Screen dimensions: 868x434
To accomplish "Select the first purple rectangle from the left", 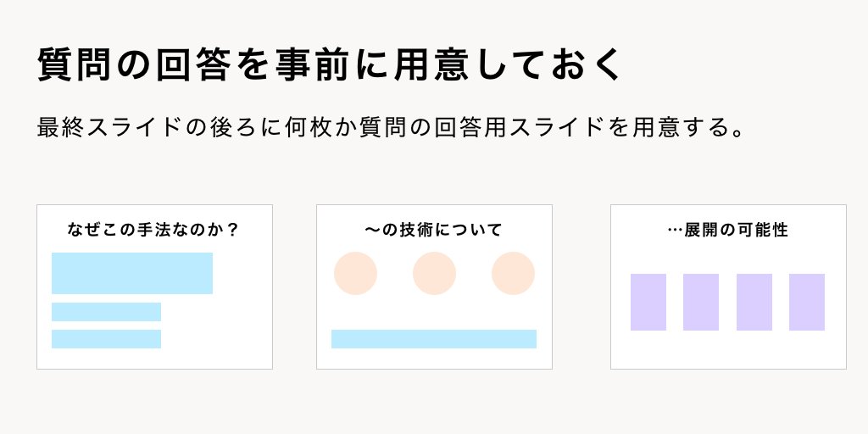I will (x=648, y=302).
